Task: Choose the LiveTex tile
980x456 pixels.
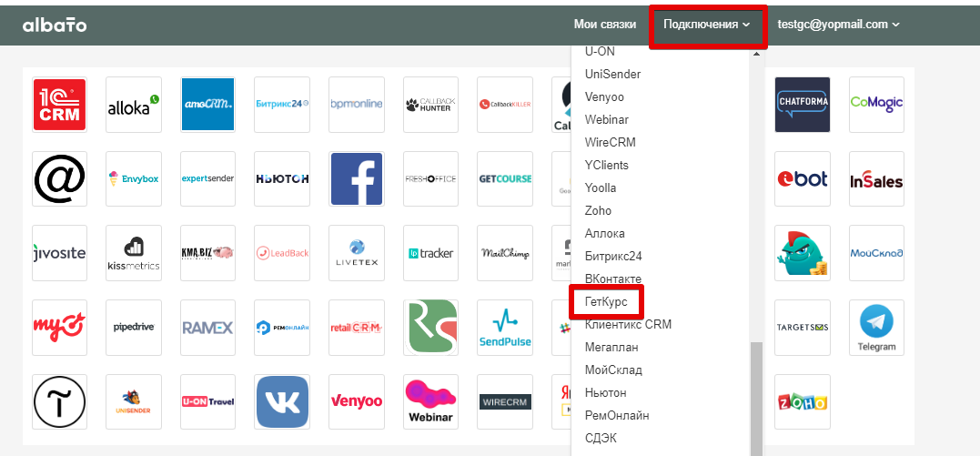Action: point(357,253)
